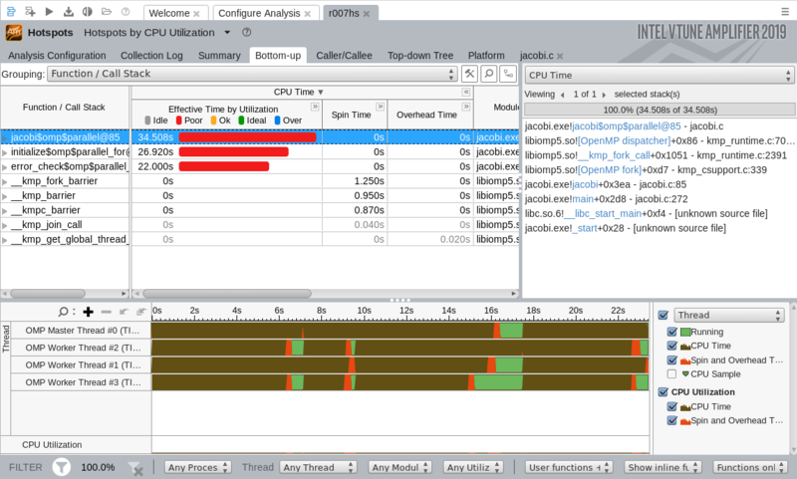Image resolution: width=797 pixels, height=479 pixels.
Task: Open the jacobi$omp$parallel@85 stack link
Action: tap(626, 126)
